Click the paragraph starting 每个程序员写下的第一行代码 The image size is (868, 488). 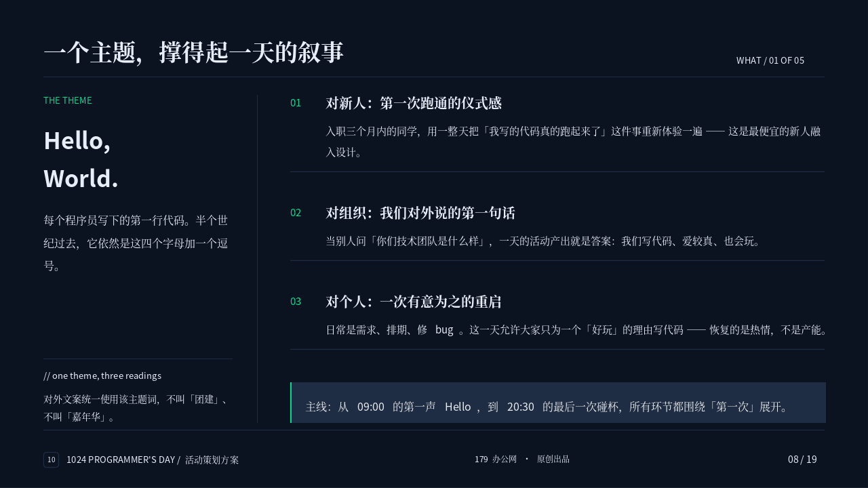(x=136, y=243)
